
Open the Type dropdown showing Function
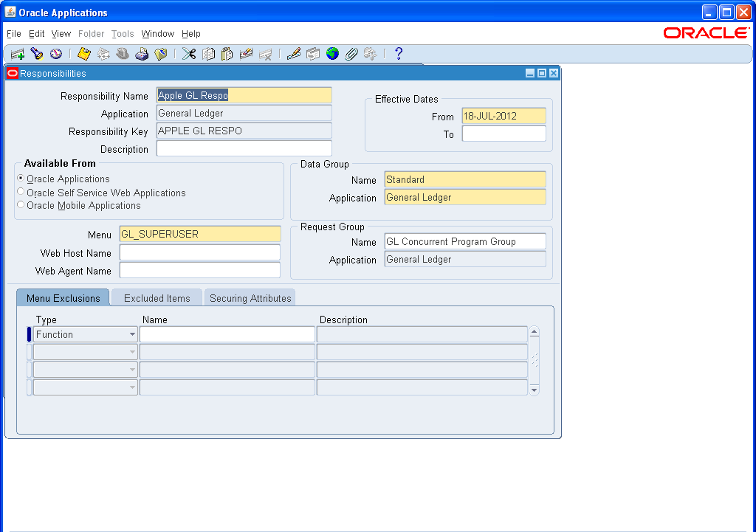pos(132,334)
